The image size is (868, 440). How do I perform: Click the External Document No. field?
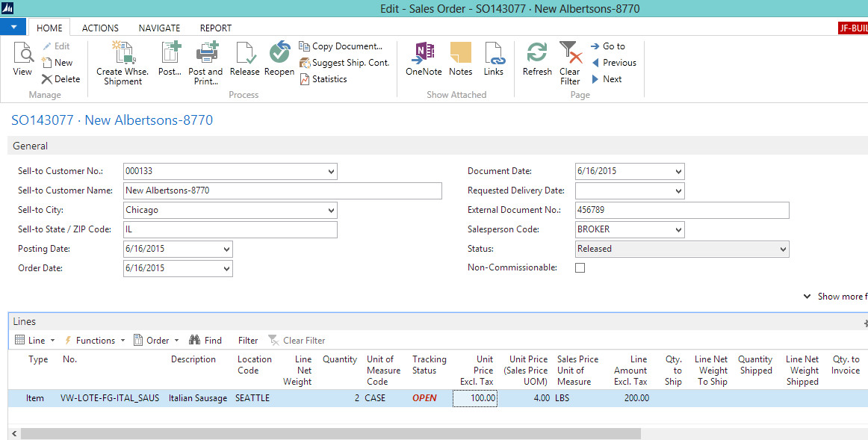pos(681,210)
